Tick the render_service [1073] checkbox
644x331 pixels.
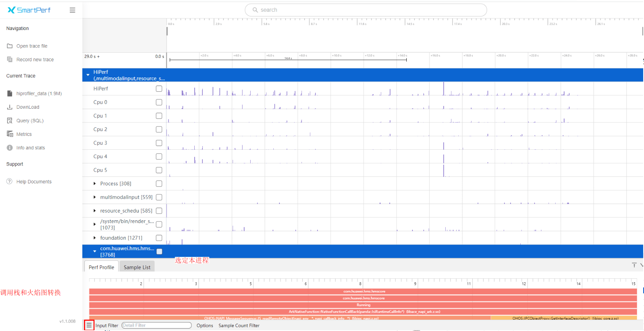pyautogui.click(x=159, y=224)
